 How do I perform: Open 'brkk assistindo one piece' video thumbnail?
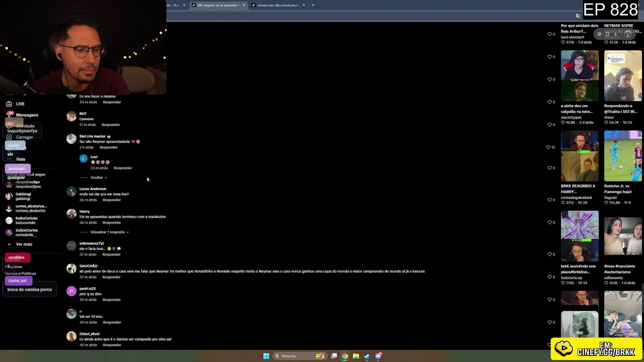coord(580,236)
